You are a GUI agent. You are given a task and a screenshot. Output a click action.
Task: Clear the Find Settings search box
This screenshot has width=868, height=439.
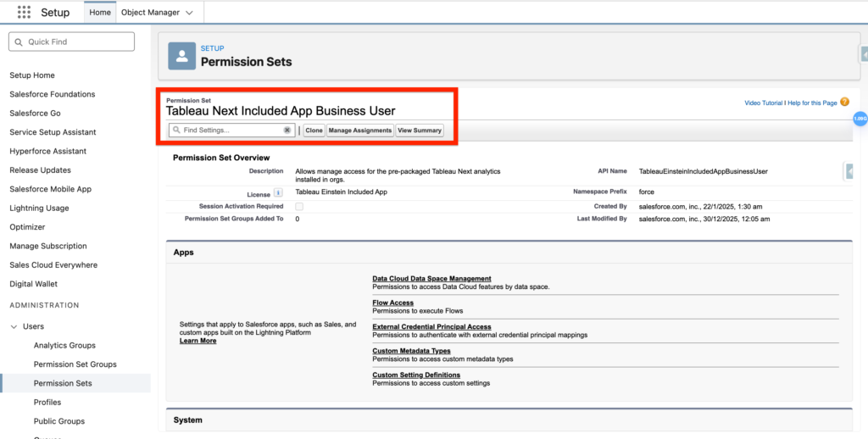287,131
